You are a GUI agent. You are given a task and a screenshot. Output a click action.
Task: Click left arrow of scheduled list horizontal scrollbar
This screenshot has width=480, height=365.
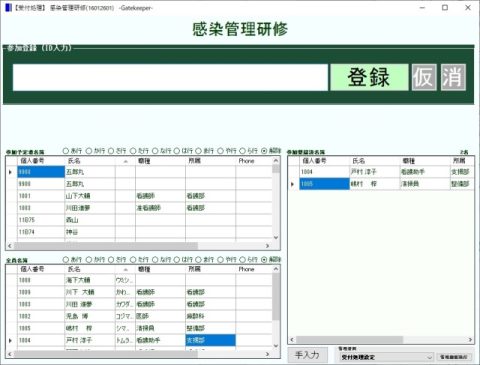(x=10, y=246)
